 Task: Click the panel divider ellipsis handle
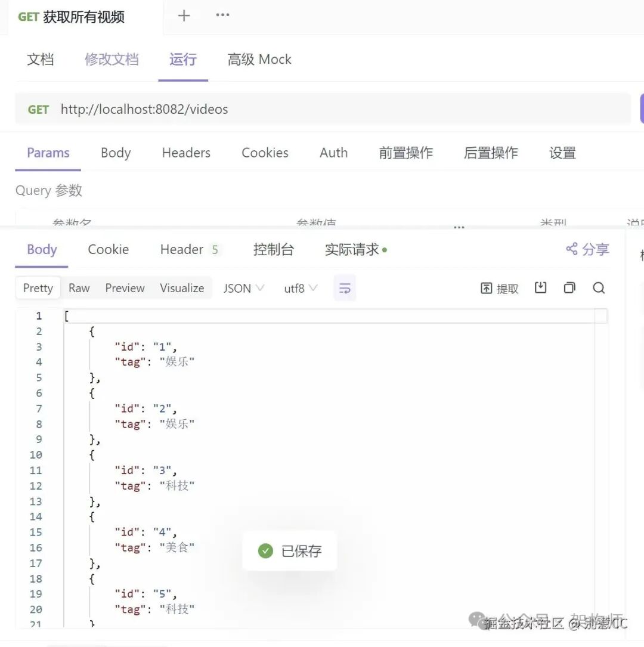pos(459,227)
